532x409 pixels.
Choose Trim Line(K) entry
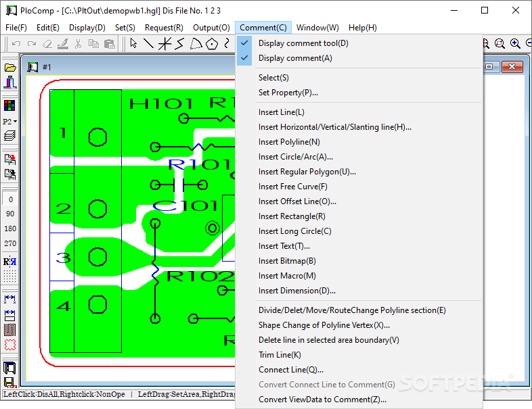pos(359,355)
